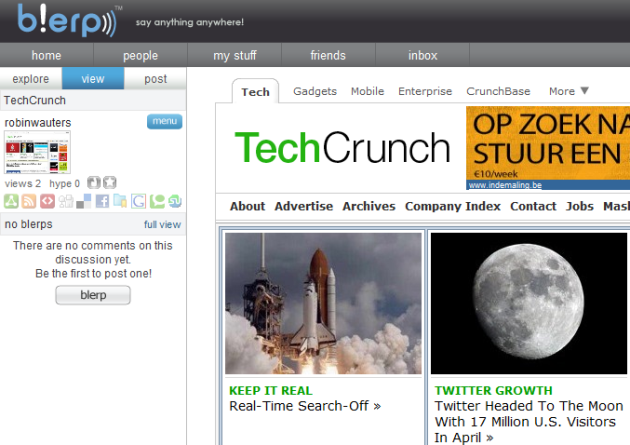This screenshot has width=630, height=445.
Task: Click the blerp logo in the header
Action: coord(68,20)
